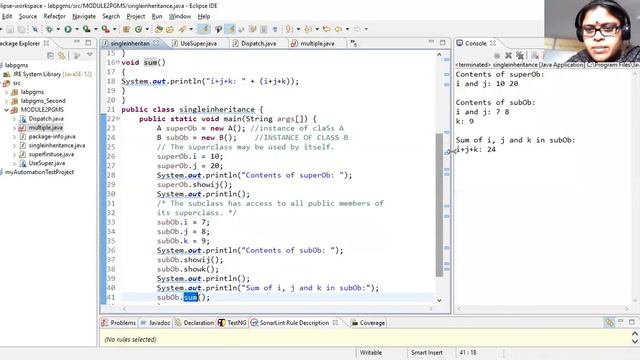Screen dimensions: 640x360
Task: Go to Previous Annotation toolbar icon
Action: (308, 29)
